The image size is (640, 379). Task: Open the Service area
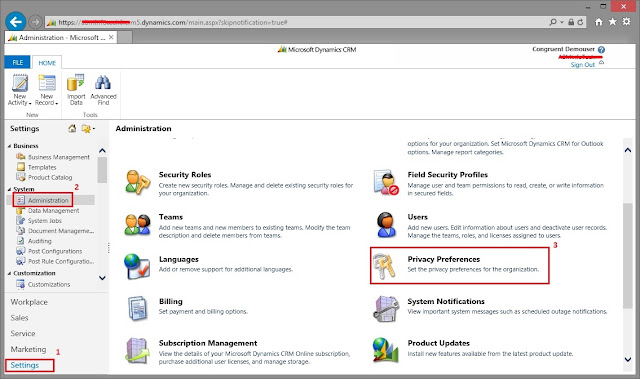pyautogui.click(x=23, y=334)
